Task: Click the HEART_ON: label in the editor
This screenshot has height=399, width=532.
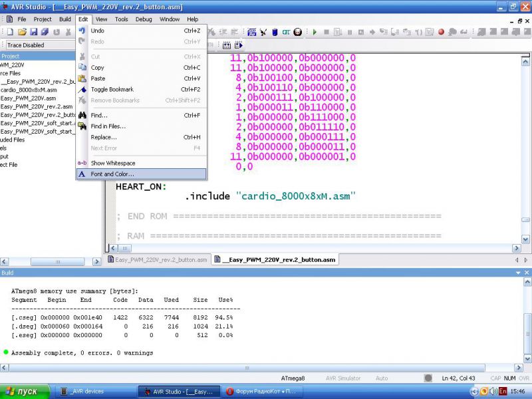Action: pyautogui.click(x=141, y=187)
